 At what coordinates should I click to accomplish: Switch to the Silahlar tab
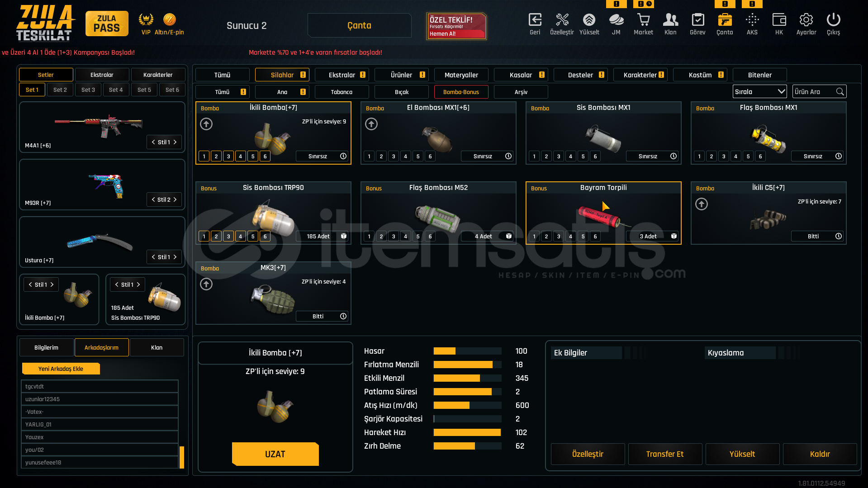[282, 75]
